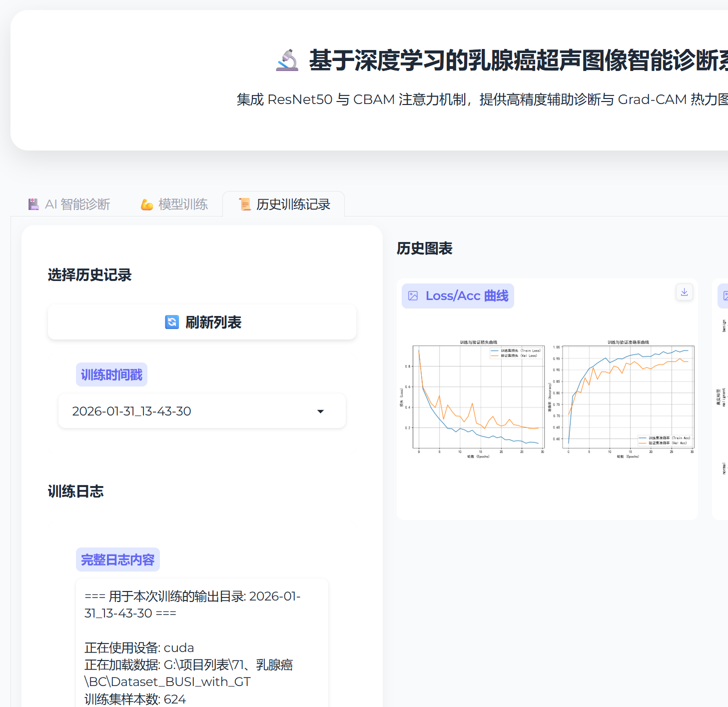Click the 完整日志内容 badge
728x707 pixels.
click(117, 559)
